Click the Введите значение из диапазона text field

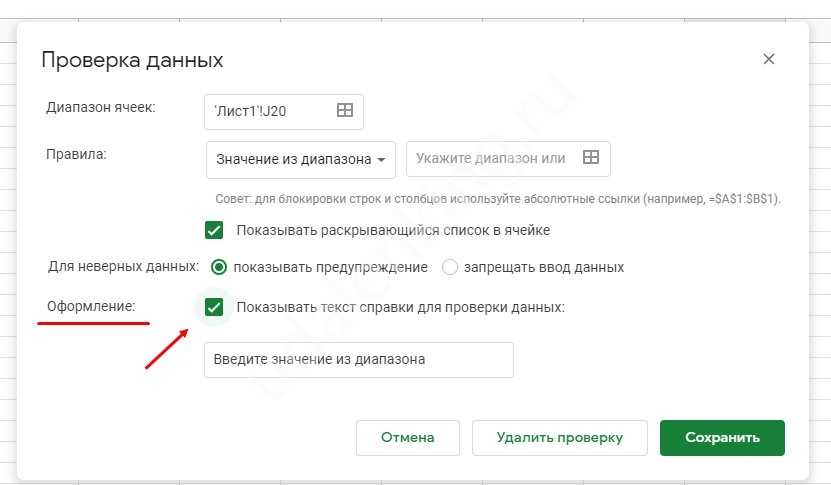358,360
